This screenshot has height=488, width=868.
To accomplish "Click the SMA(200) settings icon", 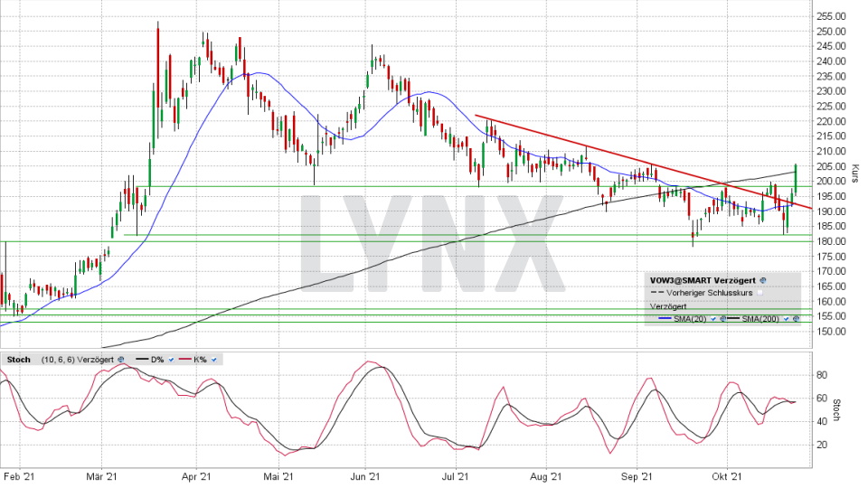I will 796,319.
